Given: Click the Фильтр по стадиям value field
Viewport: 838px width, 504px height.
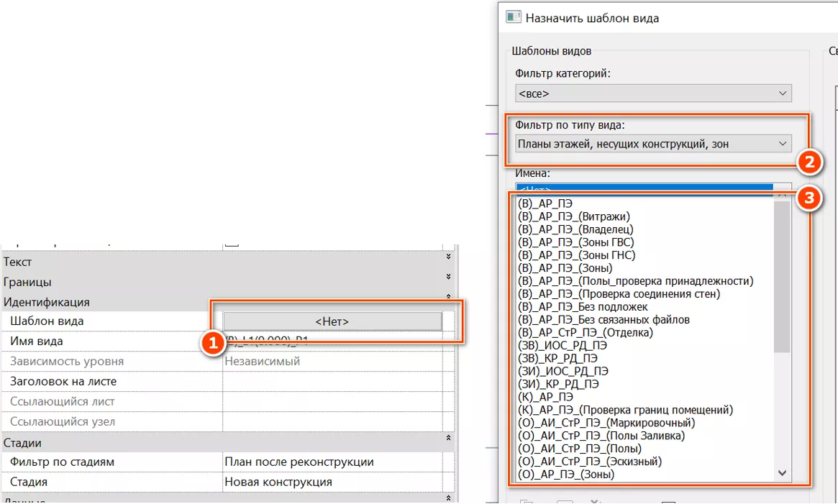Looking at the screenshot, I should (x=332, y=462).
